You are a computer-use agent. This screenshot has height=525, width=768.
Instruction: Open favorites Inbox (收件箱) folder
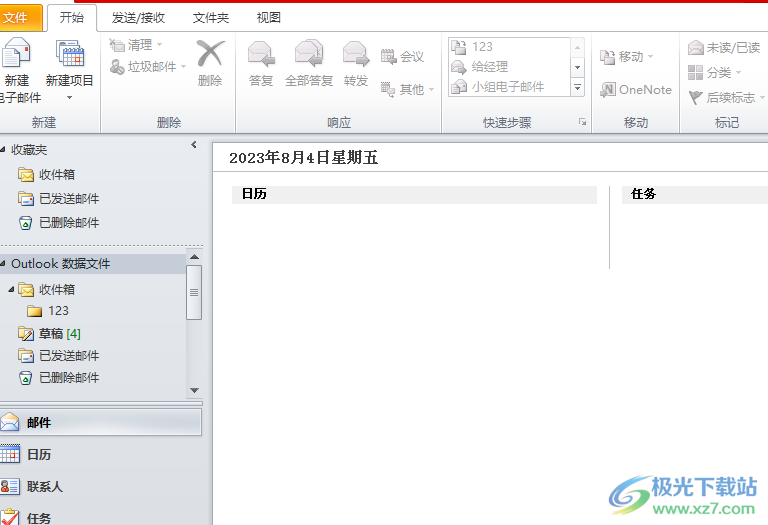47,174
